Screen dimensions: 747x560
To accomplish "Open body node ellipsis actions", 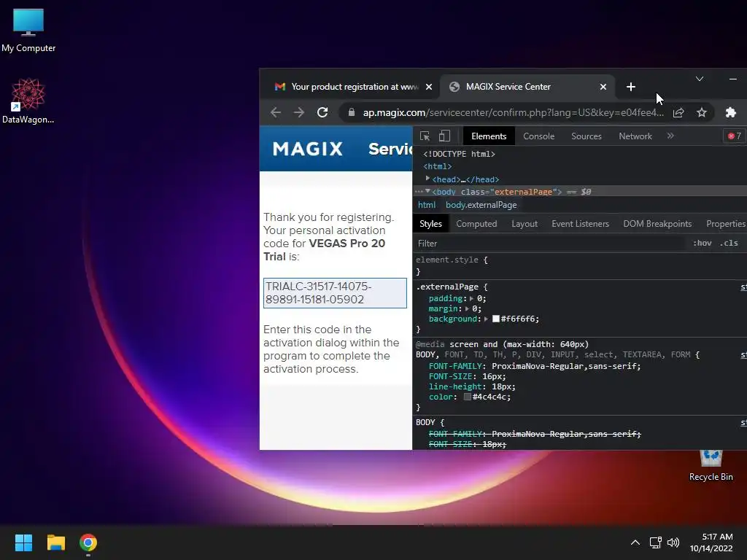I will (x=419, y=192).
